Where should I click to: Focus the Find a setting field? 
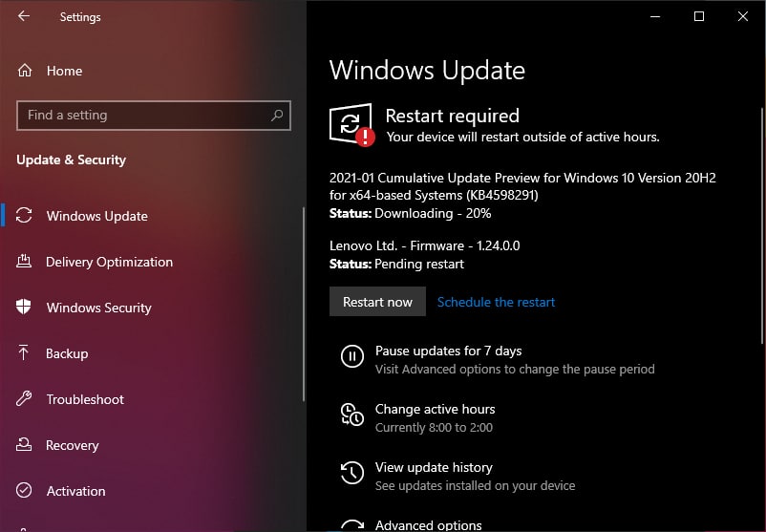154,116
